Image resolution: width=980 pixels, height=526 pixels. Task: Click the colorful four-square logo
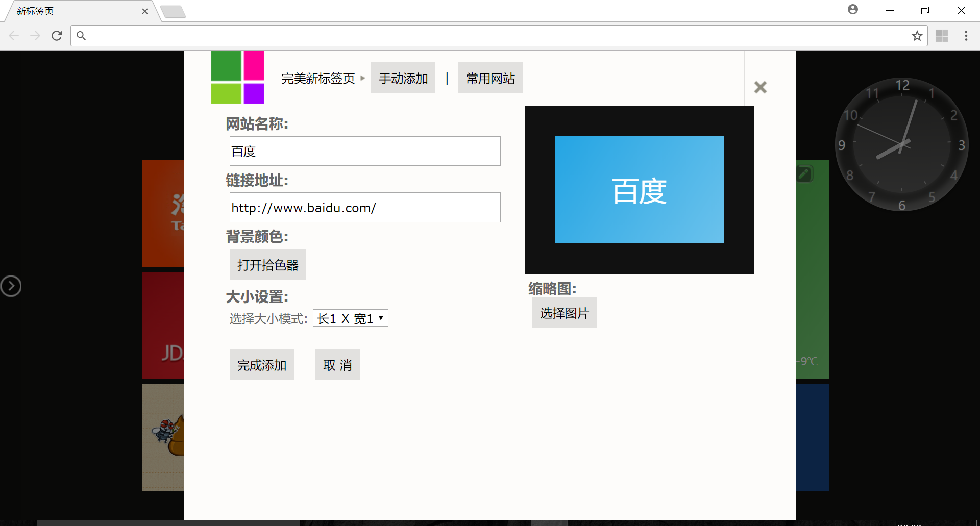tap(237, 77)
